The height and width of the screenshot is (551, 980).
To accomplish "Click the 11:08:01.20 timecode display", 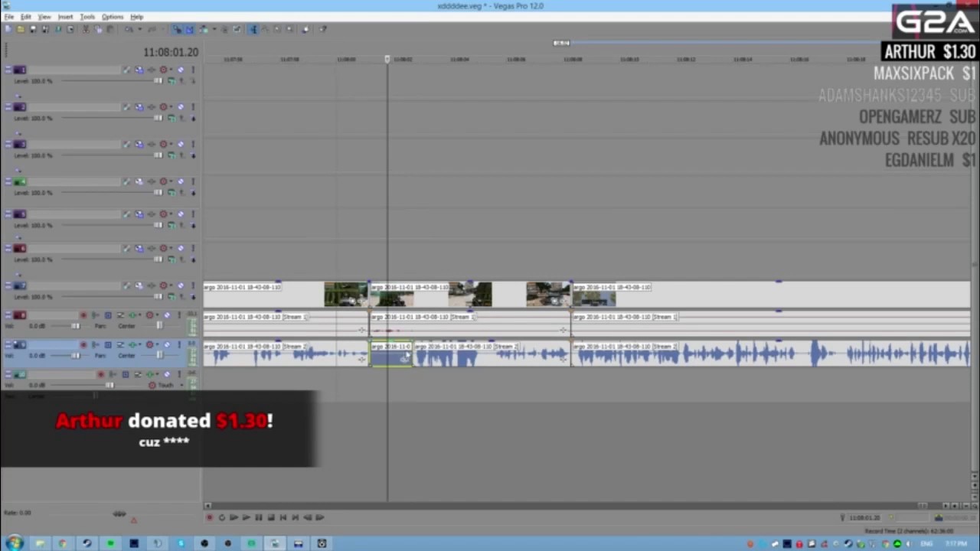I will coord(171,52).
